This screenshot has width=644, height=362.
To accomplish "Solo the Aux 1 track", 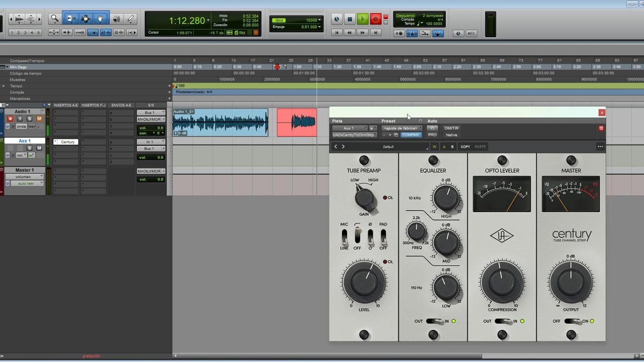I will (30, 148).
